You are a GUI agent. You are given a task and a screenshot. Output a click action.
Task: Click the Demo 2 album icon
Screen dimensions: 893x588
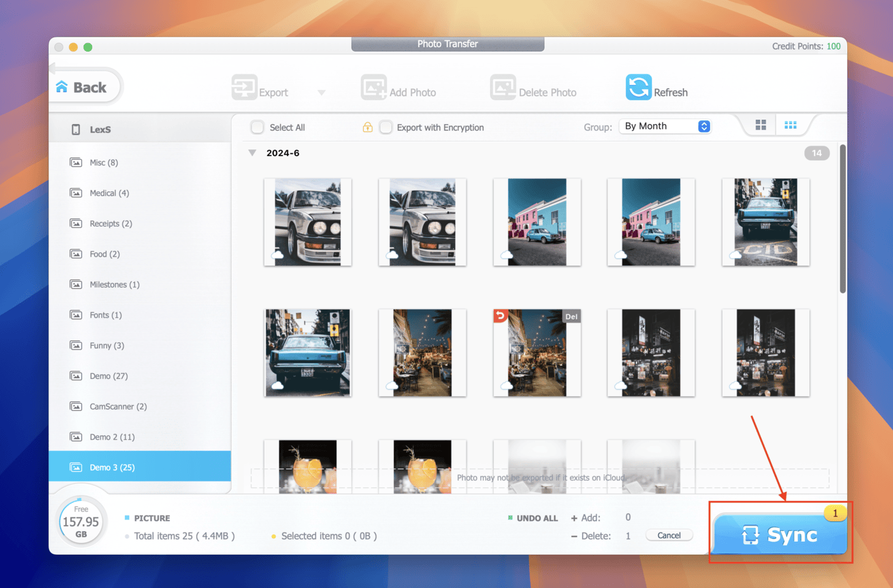76,436
